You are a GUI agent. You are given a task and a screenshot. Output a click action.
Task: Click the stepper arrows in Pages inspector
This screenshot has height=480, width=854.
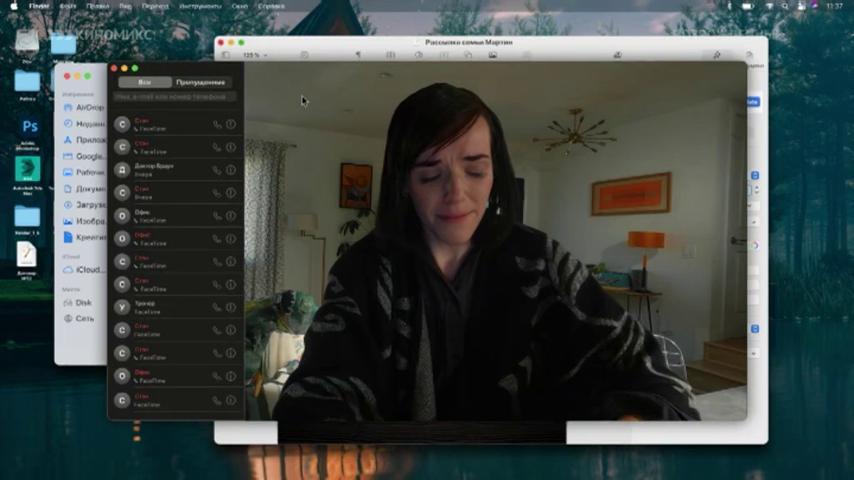[x=757, y=190]
